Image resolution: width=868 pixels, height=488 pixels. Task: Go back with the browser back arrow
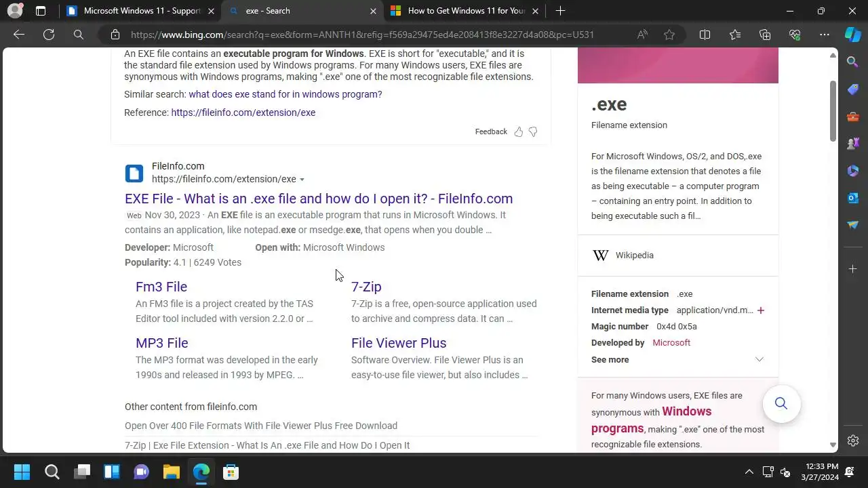(x=19, y=35)
